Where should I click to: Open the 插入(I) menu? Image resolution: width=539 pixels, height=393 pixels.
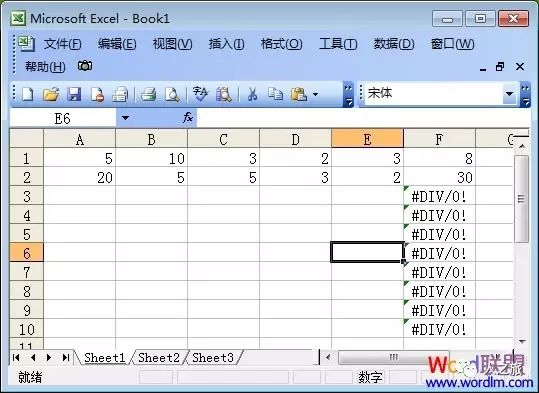(226, 44)
